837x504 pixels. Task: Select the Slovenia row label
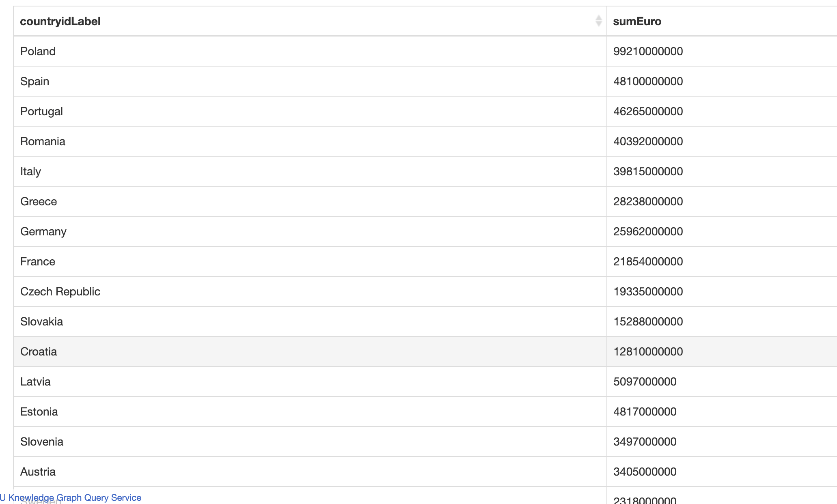pos(42,442)
